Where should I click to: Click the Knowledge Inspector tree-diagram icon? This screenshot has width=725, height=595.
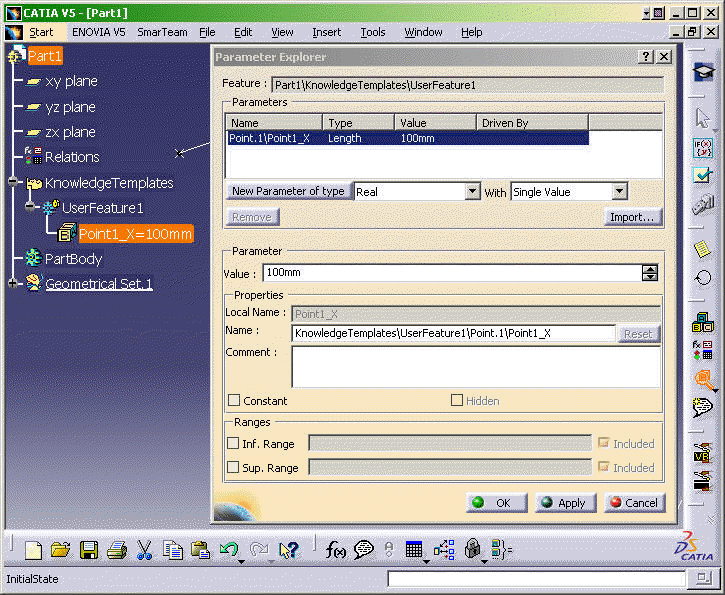[444, 550]
